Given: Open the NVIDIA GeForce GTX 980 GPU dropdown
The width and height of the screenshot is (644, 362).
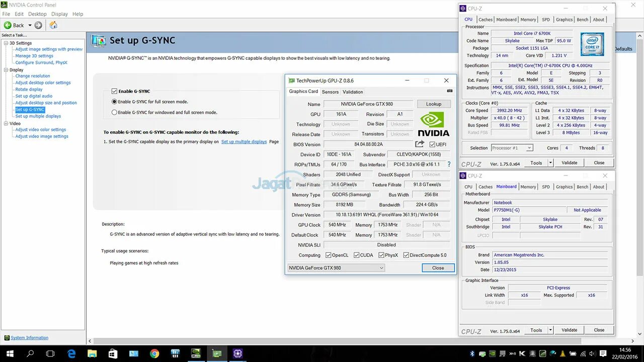Looking at the screenshot, I should (x=336, y=268).
